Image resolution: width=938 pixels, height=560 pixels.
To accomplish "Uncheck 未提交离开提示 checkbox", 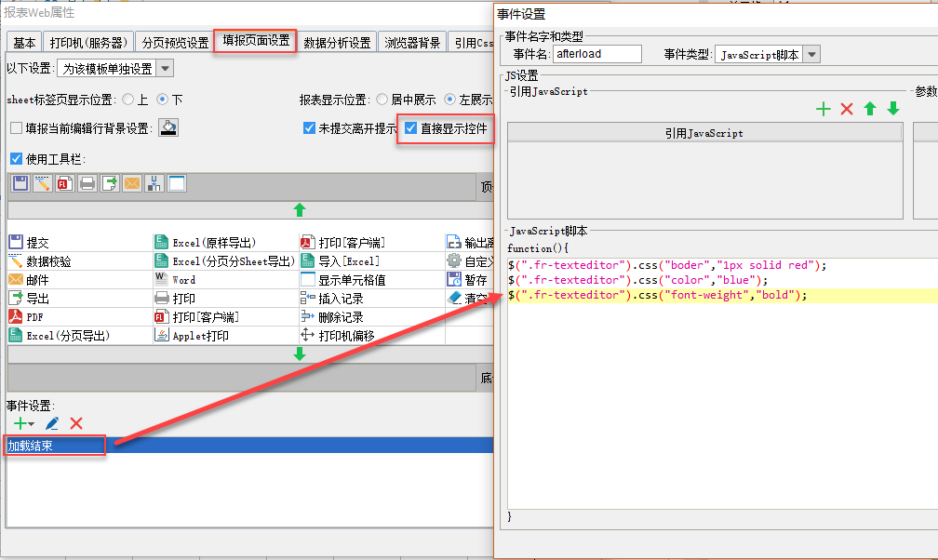I will [309, 128].
